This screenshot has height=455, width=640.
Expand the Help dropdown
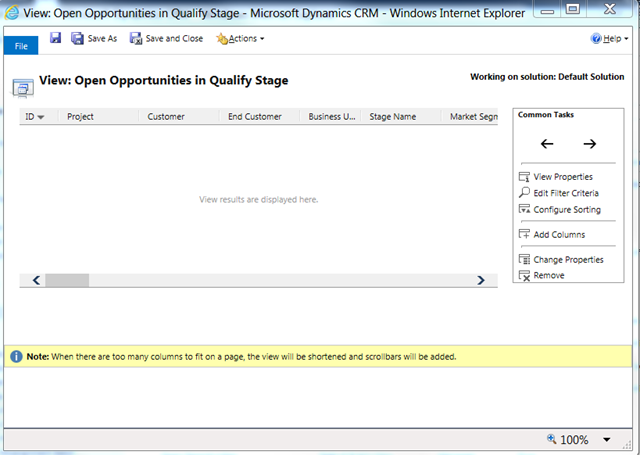(x=611, y=38)
